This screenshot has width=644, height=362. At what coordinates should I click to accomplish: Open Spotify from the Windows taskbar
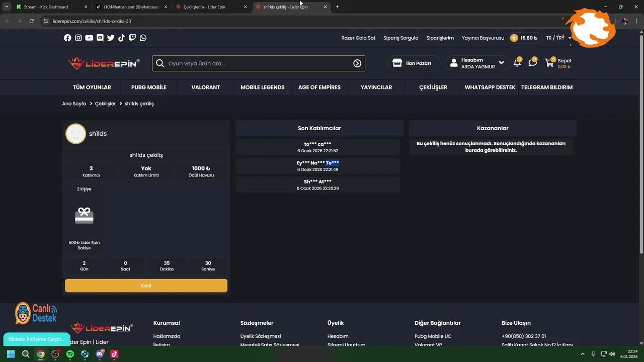pos(70,354)
